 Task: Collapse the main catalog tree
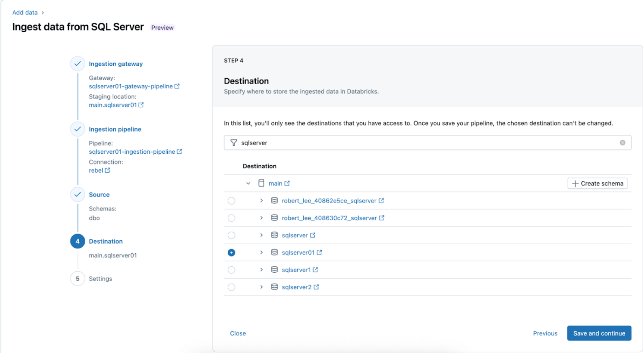pos(248,183)
